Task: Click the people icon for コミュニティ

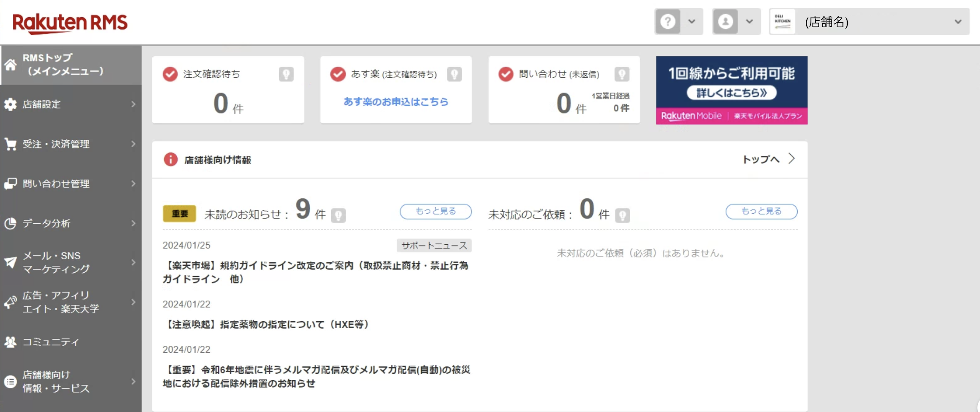Action: 10,342
